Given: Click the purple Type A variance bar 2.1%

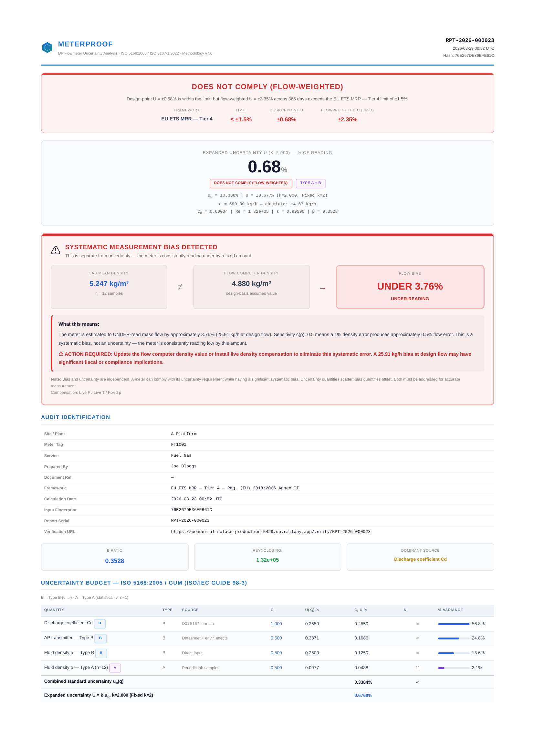Looking at the screenshot, I should pyautogui.click(x=454, y=668).
